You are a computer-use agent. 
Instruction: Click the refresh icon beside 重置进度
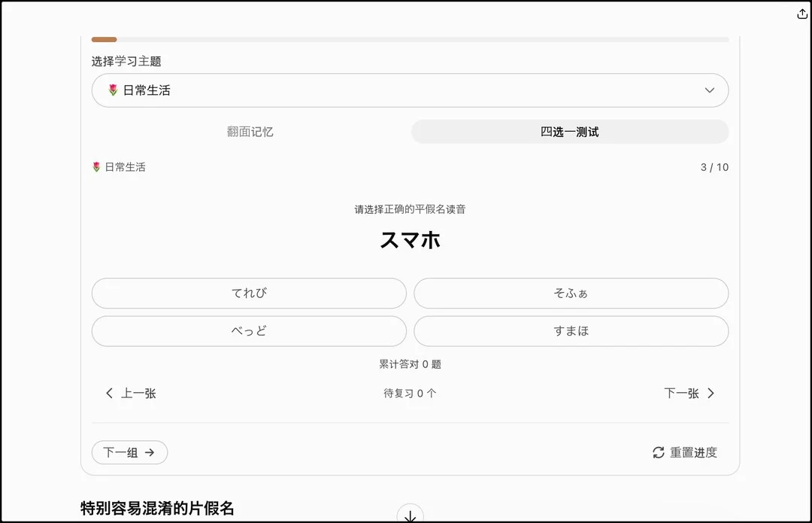pyautogui.click(x=658, y=452)
